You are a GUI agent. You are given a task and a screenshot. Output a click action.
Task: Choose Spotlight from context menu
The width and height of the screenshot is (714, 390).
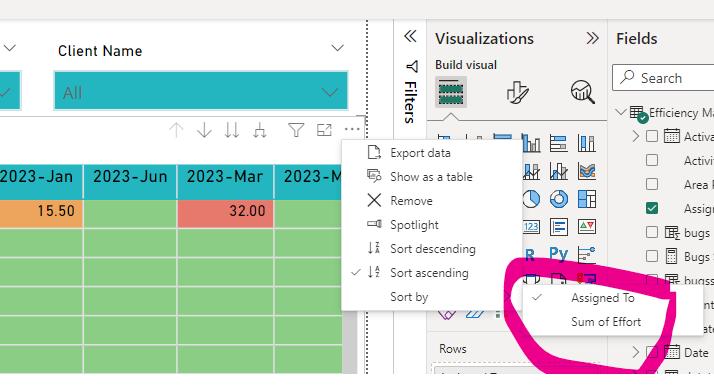click(432, 225)
